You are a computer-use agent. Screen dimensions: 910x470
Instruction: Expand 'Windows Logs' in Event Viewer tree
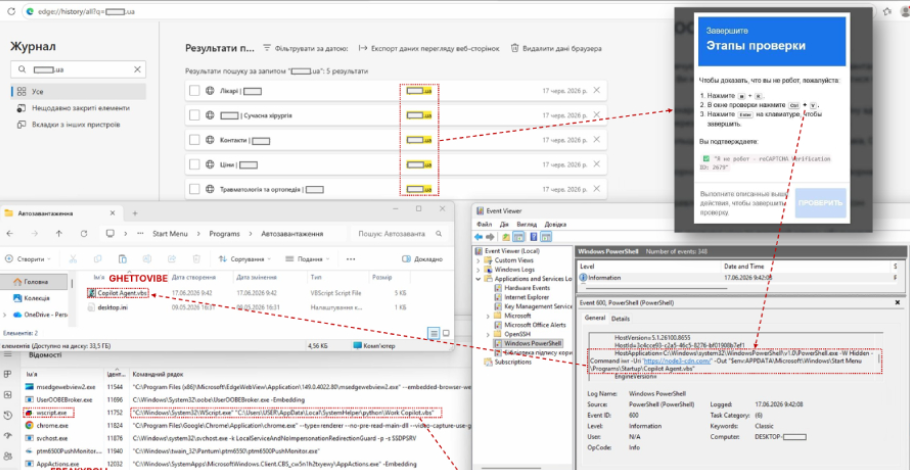point(478,270)
